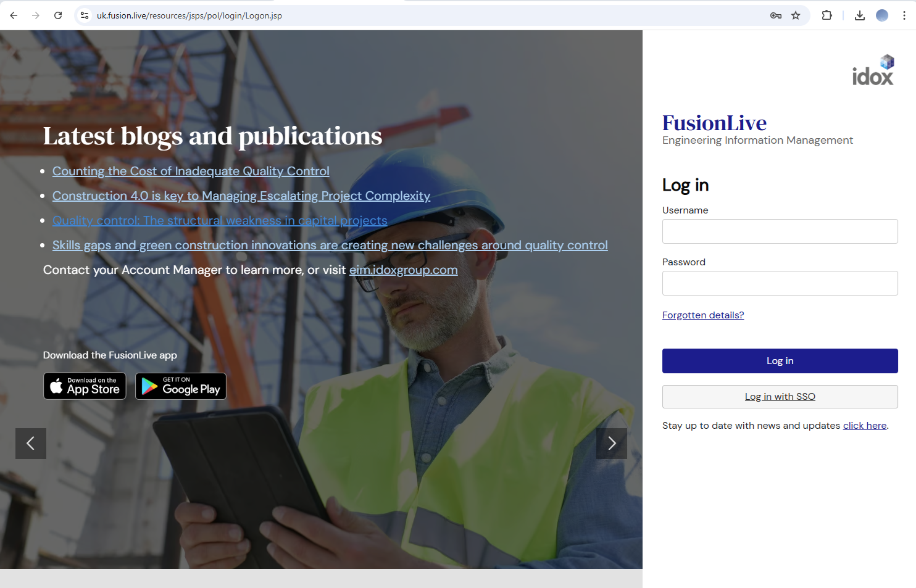Click the browser back arrow
The height and width of the screenshot is (588, 916).
click(x=13, y=15)
